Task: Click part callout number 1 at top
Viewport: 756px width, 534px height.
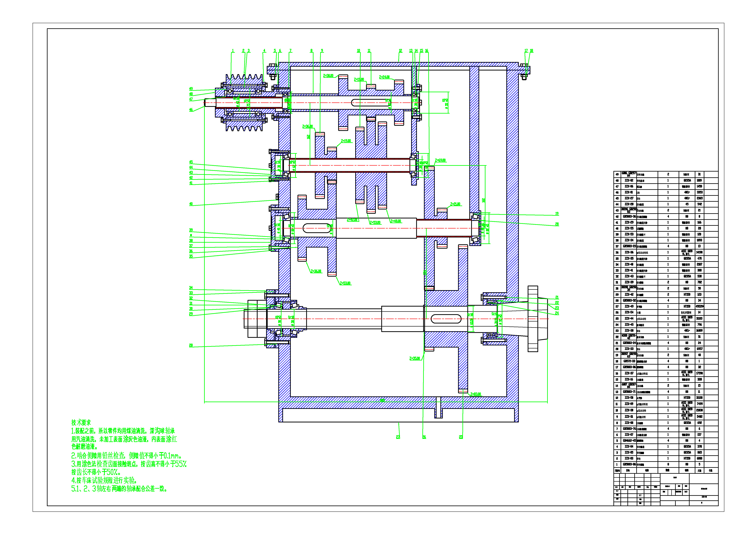Action: point(233,51)
